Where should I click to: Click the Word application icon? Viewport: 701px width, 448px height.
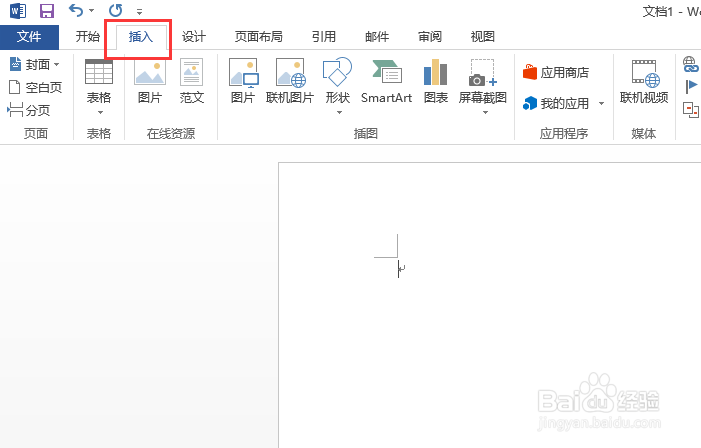tap(18, 10)
